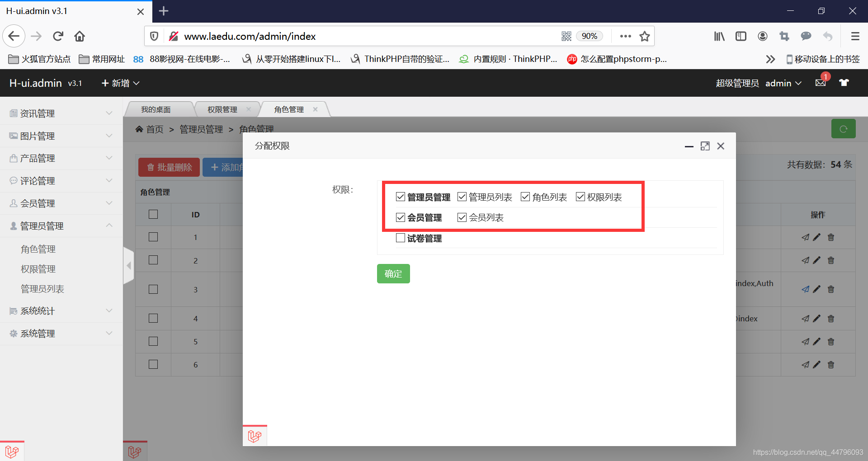The width and height of the screenshot is (868, 461).
Task: Maximize the 分配权限 dialog
Action: click(x=705, y=146)
